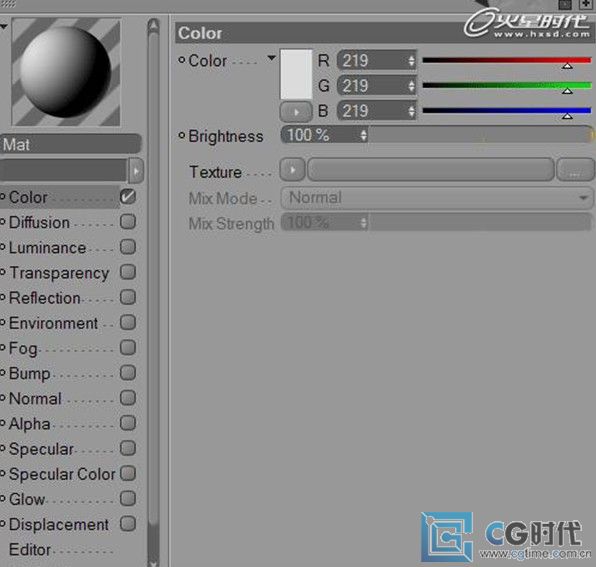
Task: Open the Texture arrow menu button
Action: pyautogui.click(x=292, y=170)
